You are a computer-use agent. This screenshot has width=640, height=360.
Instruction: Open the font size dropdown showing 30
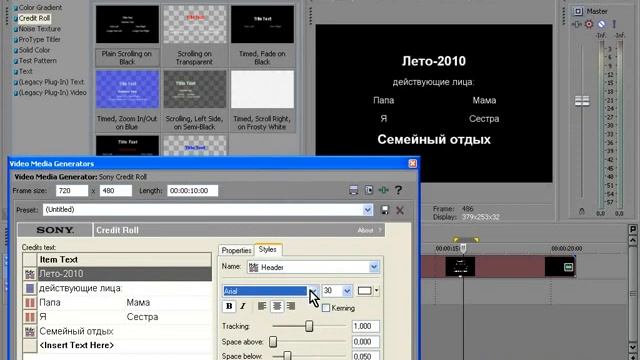(x=347, y=291)
